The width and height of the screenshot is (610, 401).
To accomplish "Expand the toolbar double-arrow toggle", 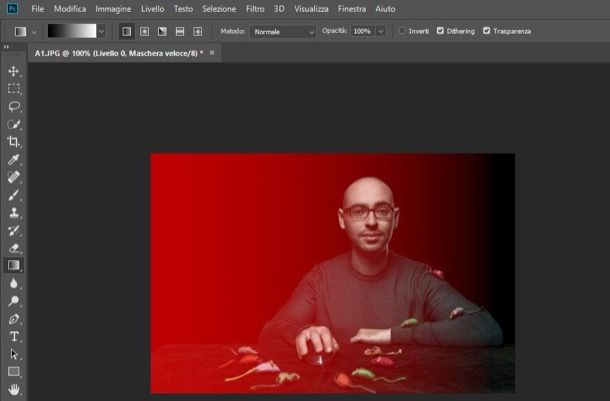I will [6, 47].
